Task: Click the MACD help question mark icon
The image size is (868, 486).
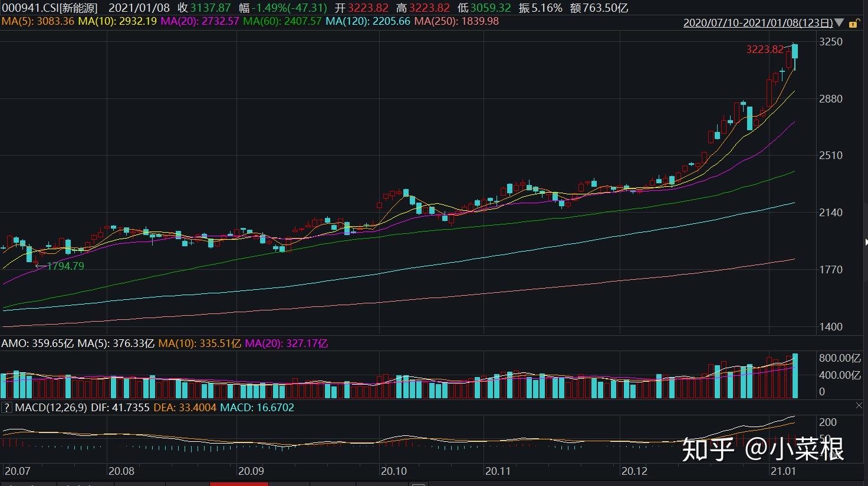Action: 6,407
